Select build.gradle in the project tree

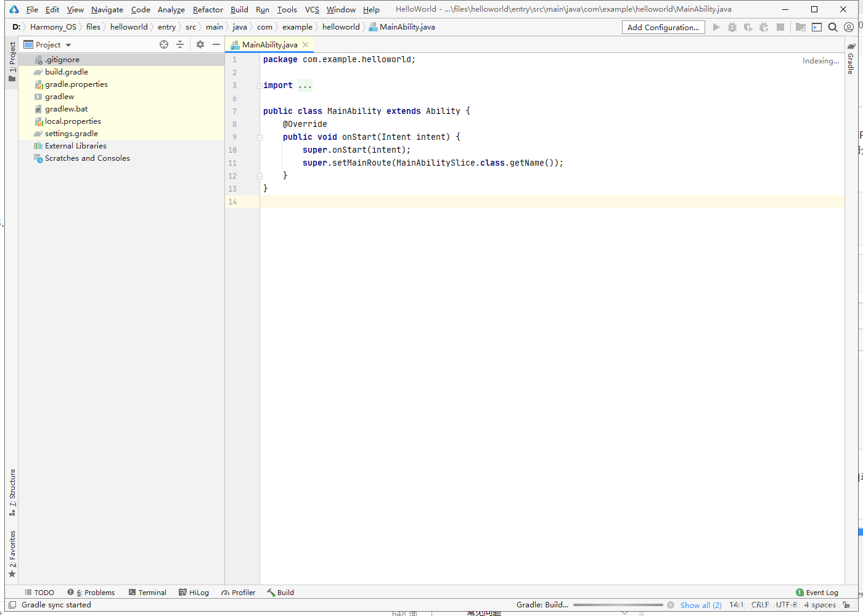click(121, 72)
